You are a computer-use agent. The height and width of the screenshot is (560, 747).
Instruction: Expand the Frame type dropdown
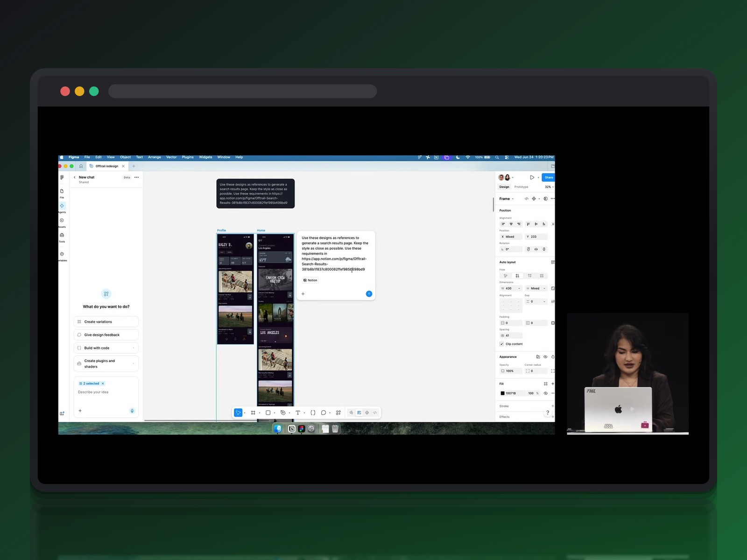click(513, 199)
